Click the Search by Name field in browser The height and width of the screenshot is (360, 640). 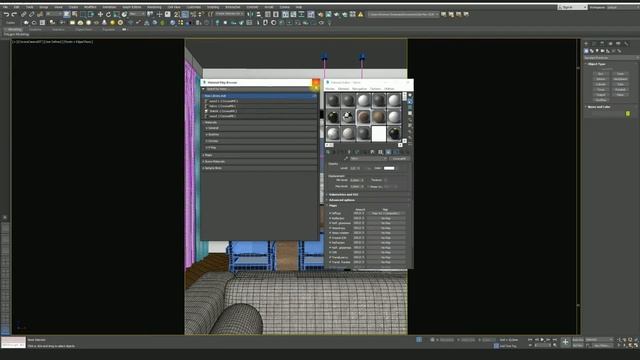tap(259, 89)
